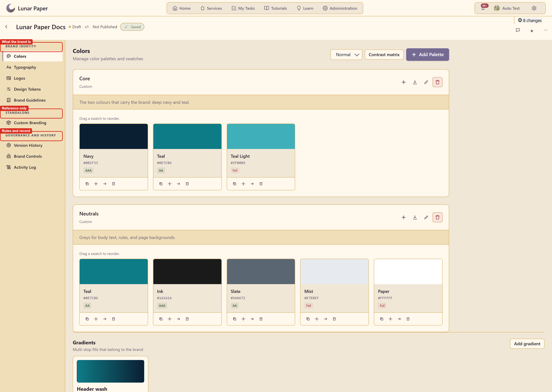Open the more options ellipsis menu

pyautogui.click(x=545, y=30)
